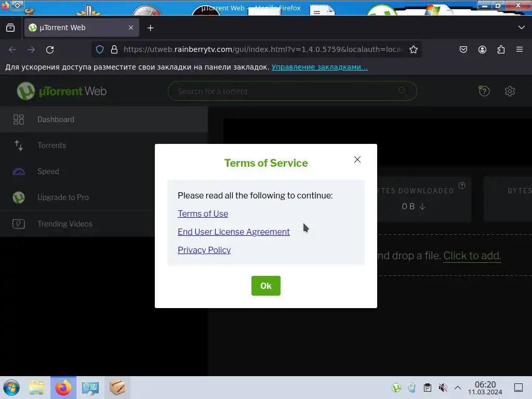532x399 pixels.
Task: Bookmark this page with star icon
Action: [x=413, y=49]
